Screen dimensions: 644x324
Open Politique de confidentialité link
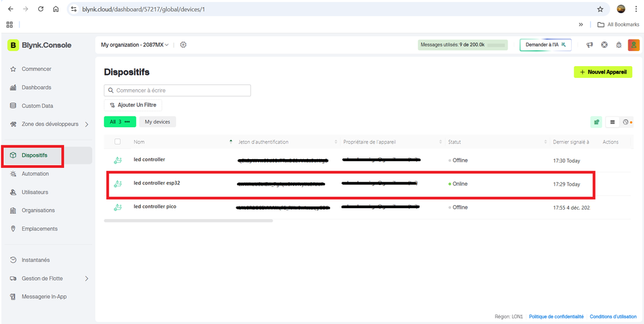pyautogui.click(x=556, y=316)
